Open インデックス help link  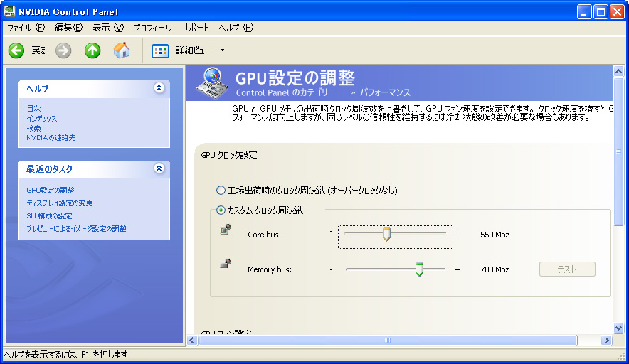pos(42,118)
